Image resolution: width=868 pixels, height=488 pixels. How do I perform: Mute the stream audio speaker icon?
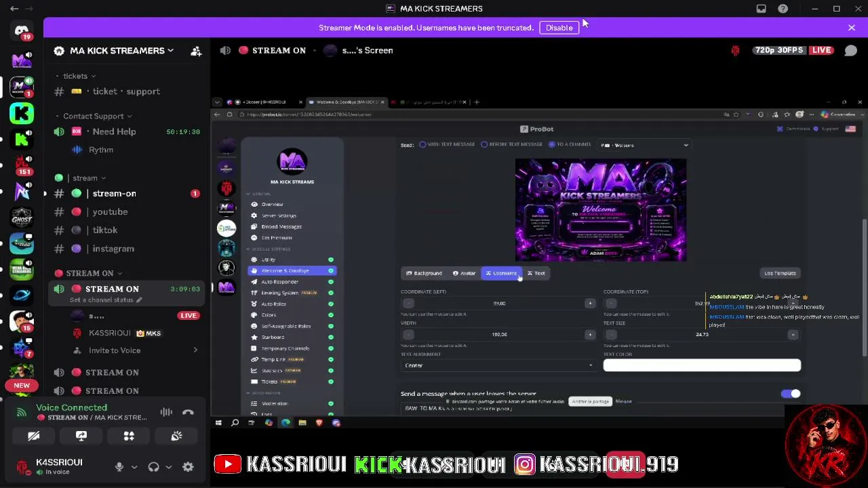click(225, 50)
